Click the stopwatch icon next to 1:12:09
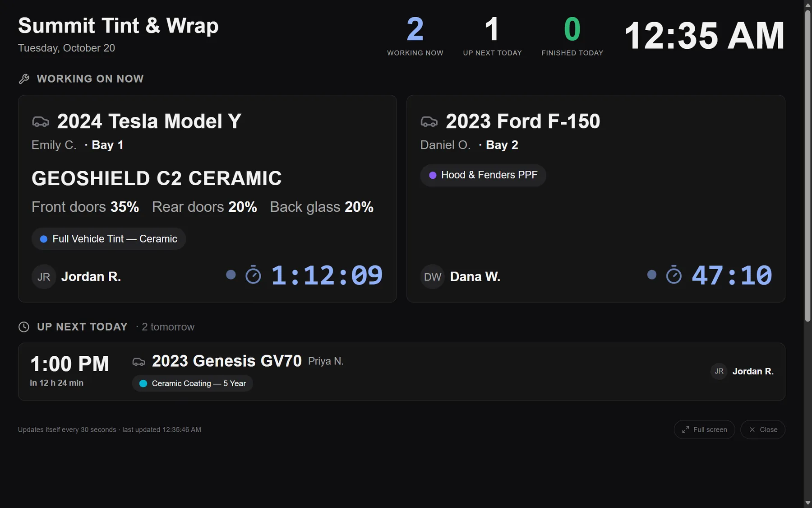Viewport: 812px width, 508px height. pos(253,275)
